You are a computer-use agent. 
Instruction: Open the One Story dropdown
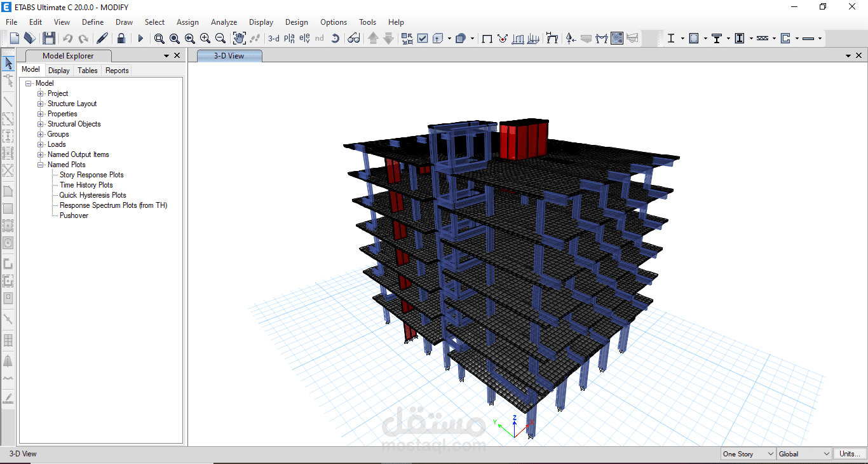[749, 454]
